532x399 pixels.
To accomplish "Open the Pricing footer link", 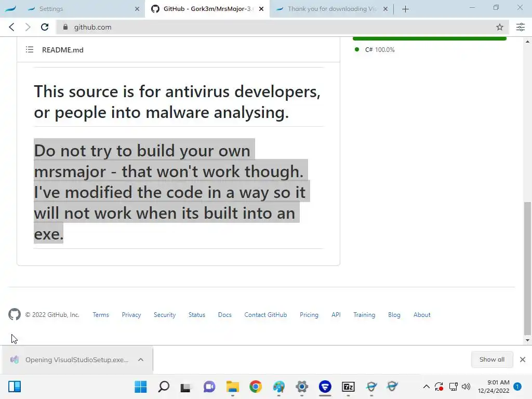I will tap(309, 315).
